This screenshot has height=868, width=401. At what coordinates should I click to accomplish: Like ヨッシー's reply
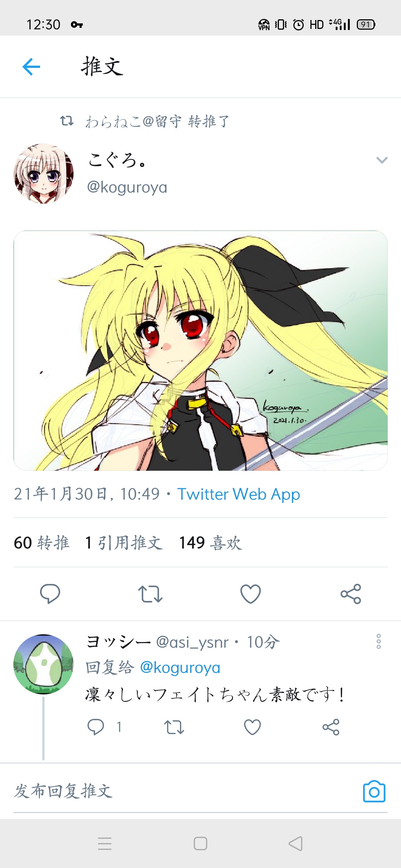252,727
